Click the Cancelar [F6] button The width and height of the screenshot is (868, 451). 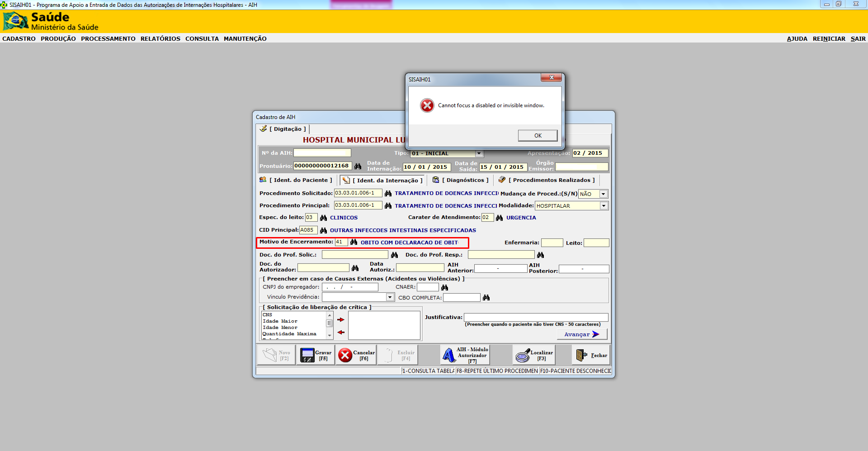click(x=355, y=355)
